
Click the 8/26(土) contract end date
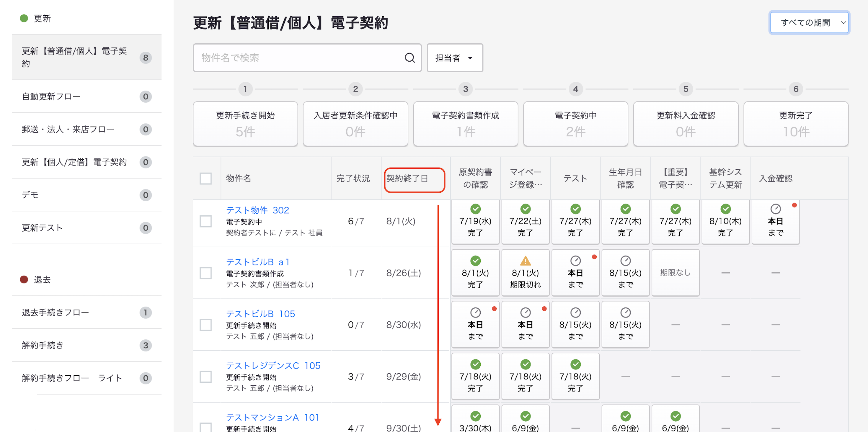pos(403,273)
